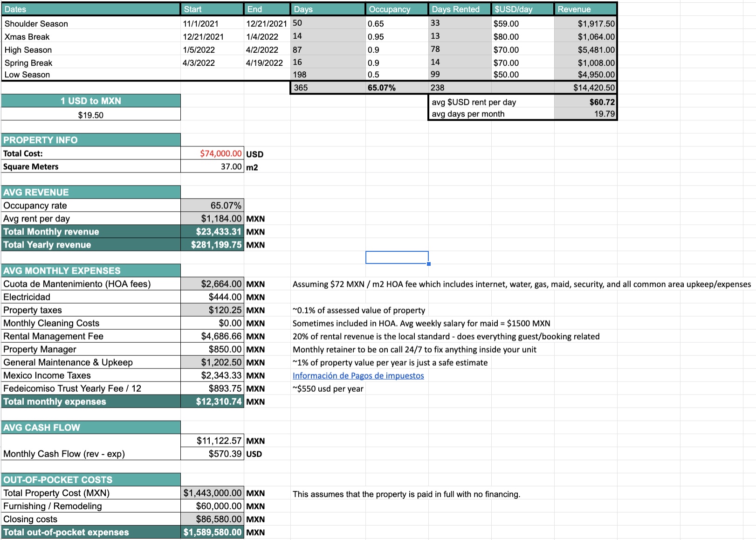Image resolution: width=756 pixels, height=540 pixels.
Task: Click the Total out-of-pocket expenses value
Action: pos(213,532)
